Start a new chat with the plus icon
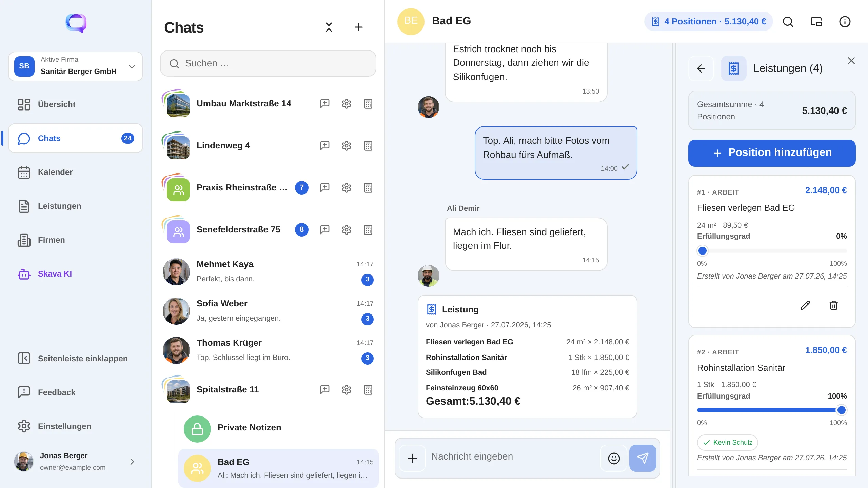The image size is (868, 488). pyautogui.click(x=358, y=27)
